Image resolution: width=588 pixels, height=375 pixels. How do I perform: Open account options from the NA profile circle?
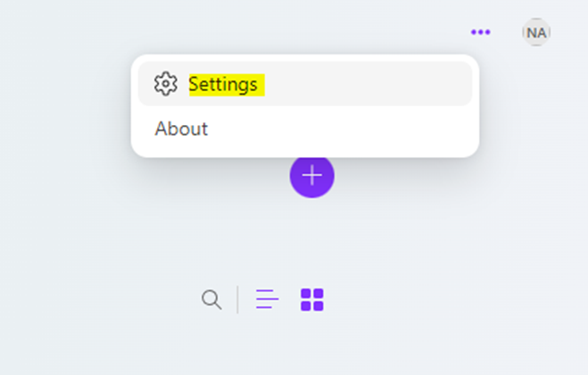(x=535, y=32)
